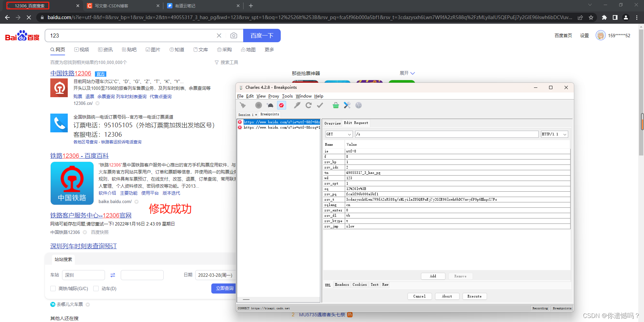Close the 写文章-CSDN博客 tab
Screen dimensions: 644x322
click(x=158, y=6)
